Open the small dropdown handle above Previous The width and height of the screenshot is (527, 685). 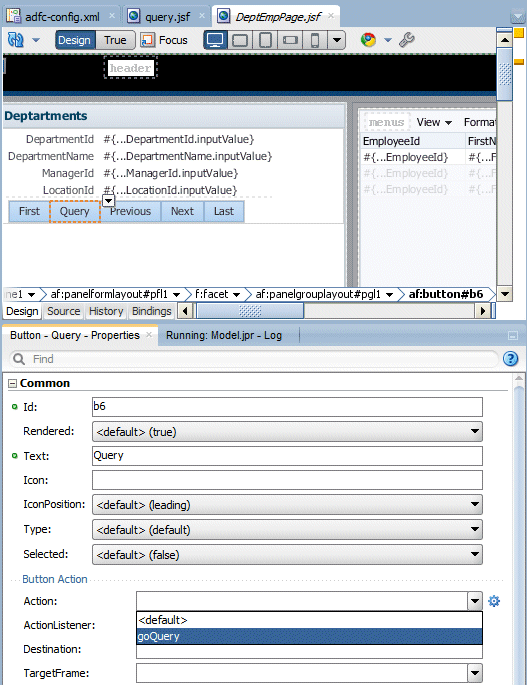pyautogui.click(x=108, y=201)
